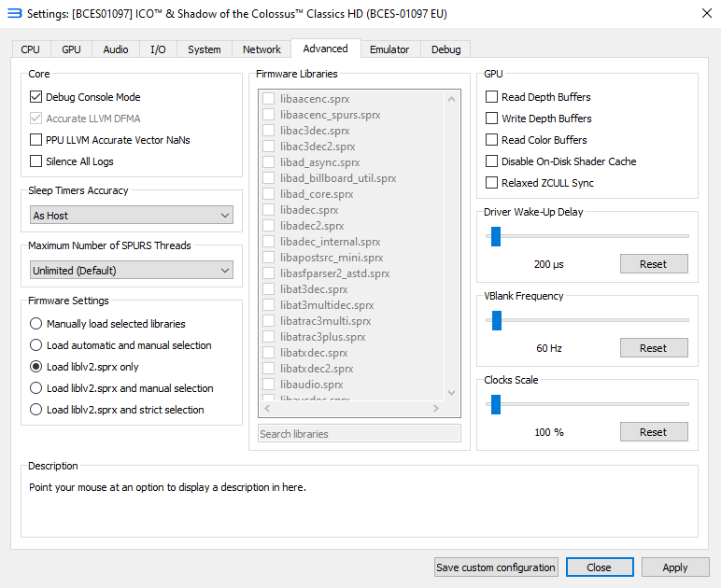Screen dimensions: 721x588
Task: Check libatxdec2.sprx library
Action: pos(269,368)
